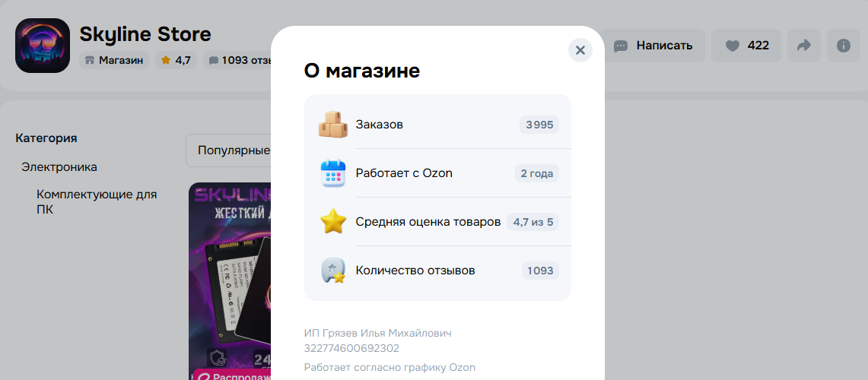Click the 3 995 orders count value

pos(539,125)
